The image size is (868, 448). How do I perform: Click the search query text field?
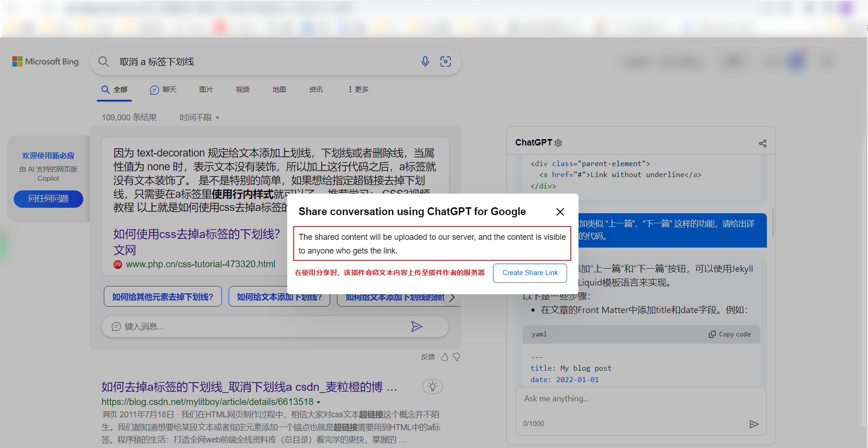coord(265,61)
